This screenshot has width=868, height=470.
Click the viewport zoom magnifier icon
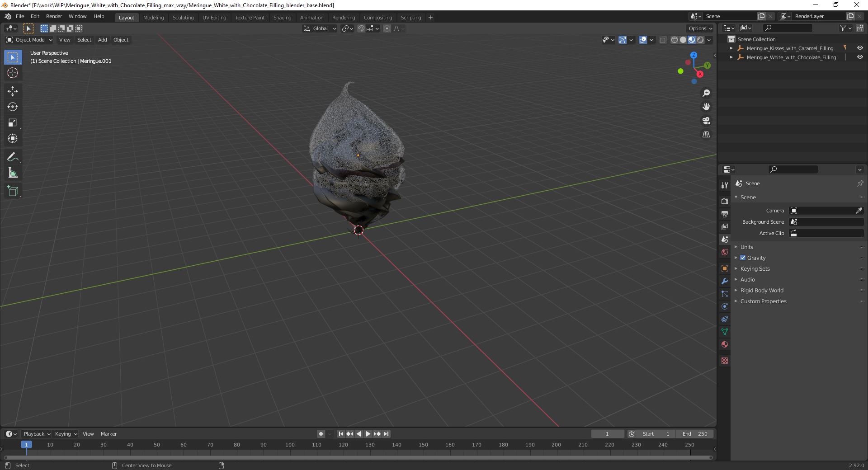[x=706, y=93]
